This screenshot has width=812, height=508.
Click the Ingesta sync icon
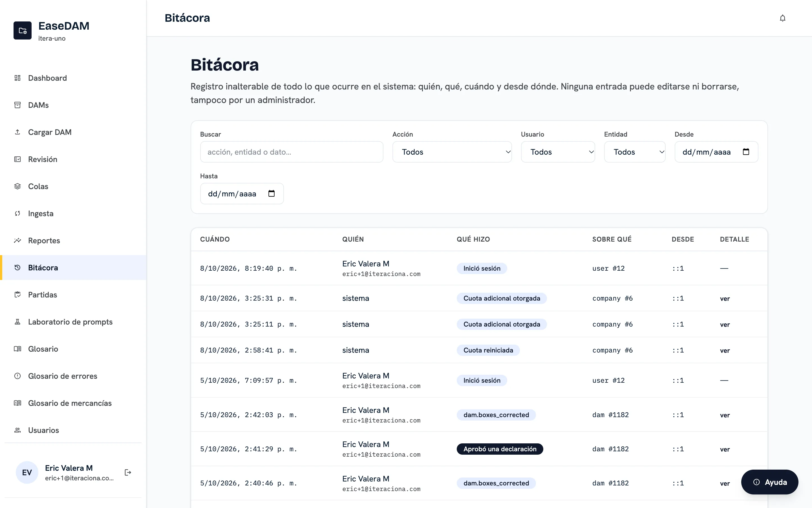pyautogui.click(x=17, y=213)
